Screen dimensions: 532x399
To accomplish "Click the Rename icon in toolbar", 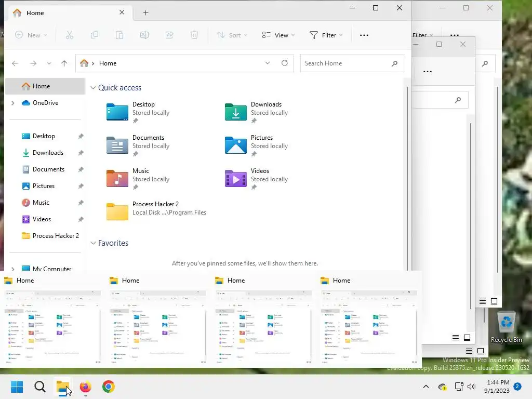I will click(144, 35).
